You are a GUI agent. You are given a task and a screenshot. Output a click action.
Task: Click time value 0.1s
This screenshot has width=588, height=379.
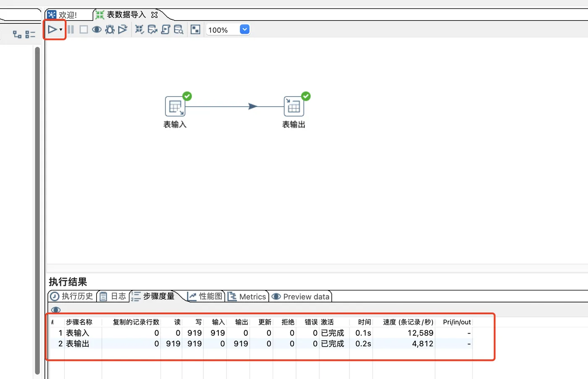tap(363, 333)
